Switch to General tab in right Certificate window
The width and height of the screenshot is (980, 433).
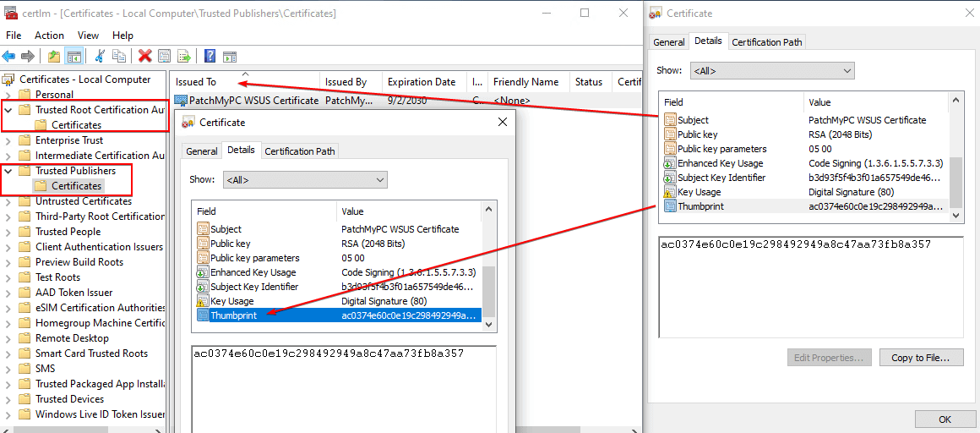tap(669, 42)
